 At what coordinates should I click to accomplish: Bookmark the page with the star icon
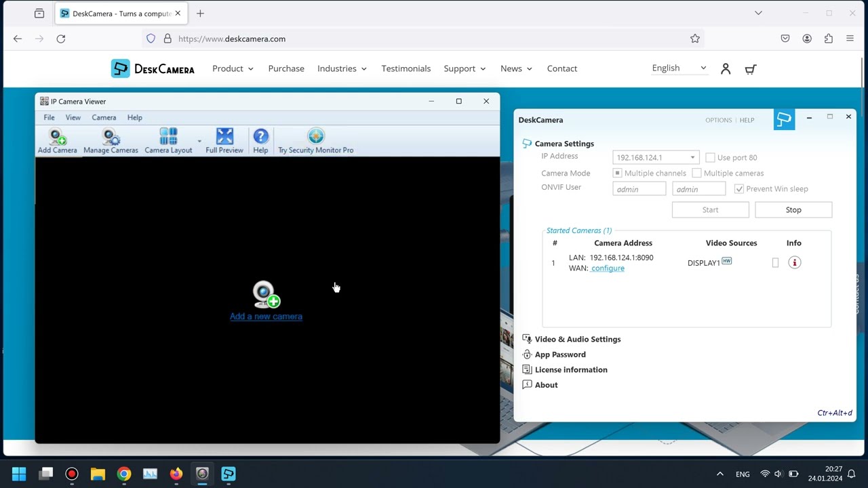coord(695,39)
